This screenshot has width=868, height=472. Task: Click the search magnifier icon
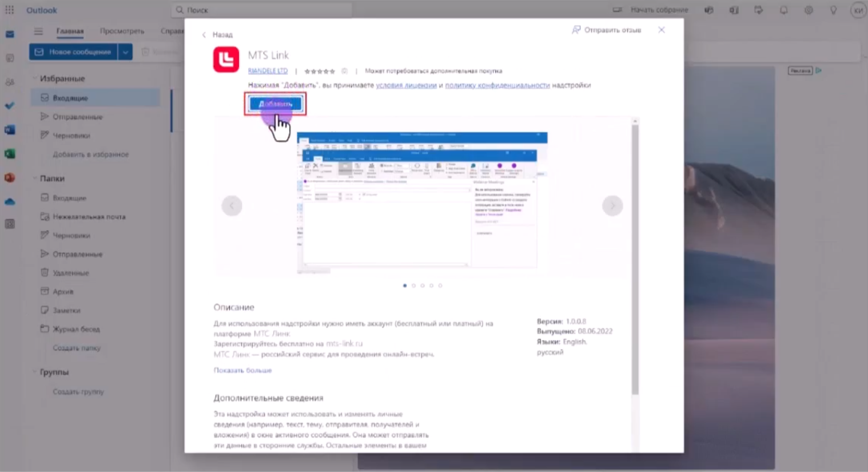pyautogui.click(x=180, y=10)
